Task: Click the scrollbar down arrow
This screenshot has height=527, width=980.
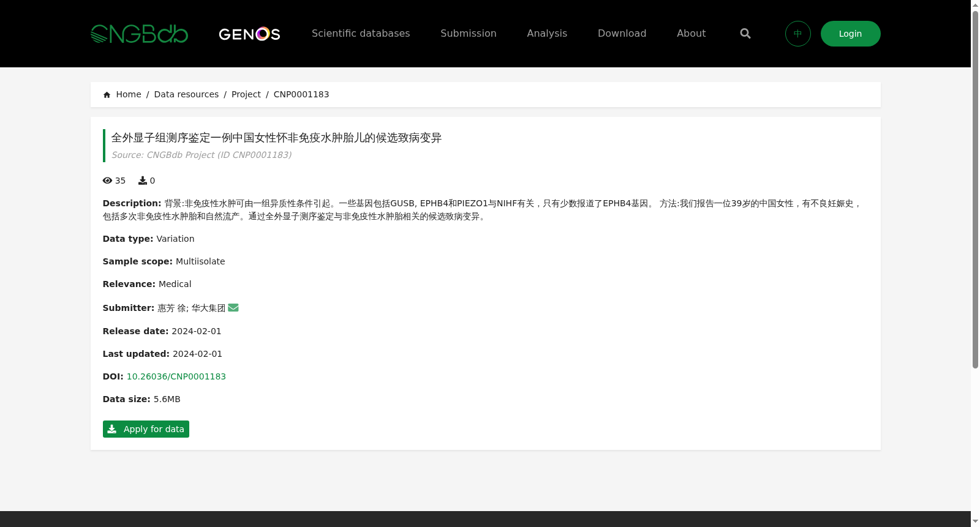Action: pos(975,521)
